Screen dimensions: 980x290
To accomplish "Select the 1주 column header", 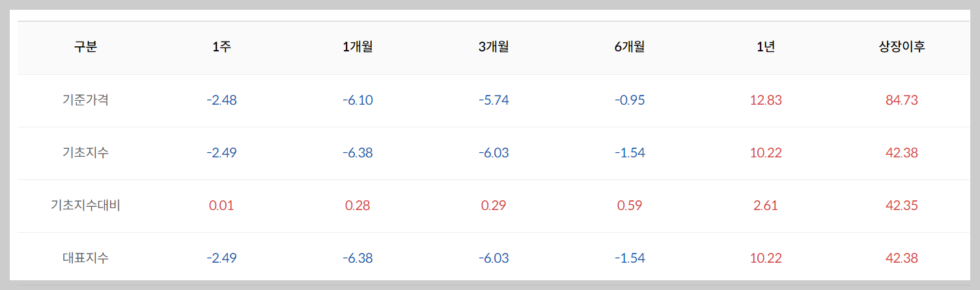I will (221, 47).
